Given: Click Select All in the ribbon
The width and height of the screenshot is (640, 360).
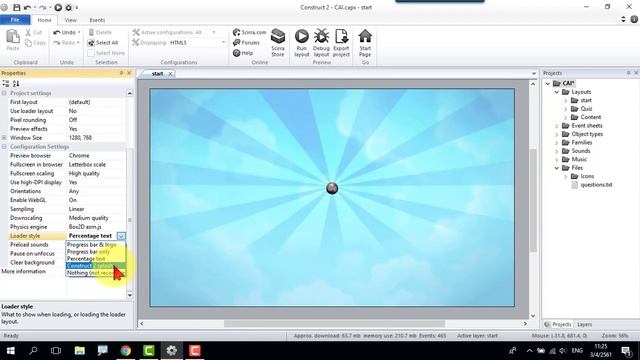Looking at the screenshot, I should coord(102,42).
